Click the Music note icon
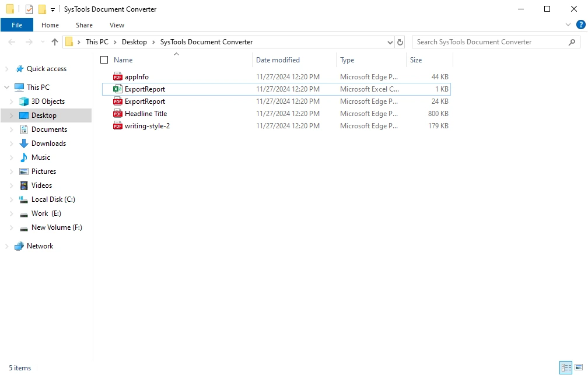The height and width of the screenshot is (375, 588). click(x=24, y=157)
